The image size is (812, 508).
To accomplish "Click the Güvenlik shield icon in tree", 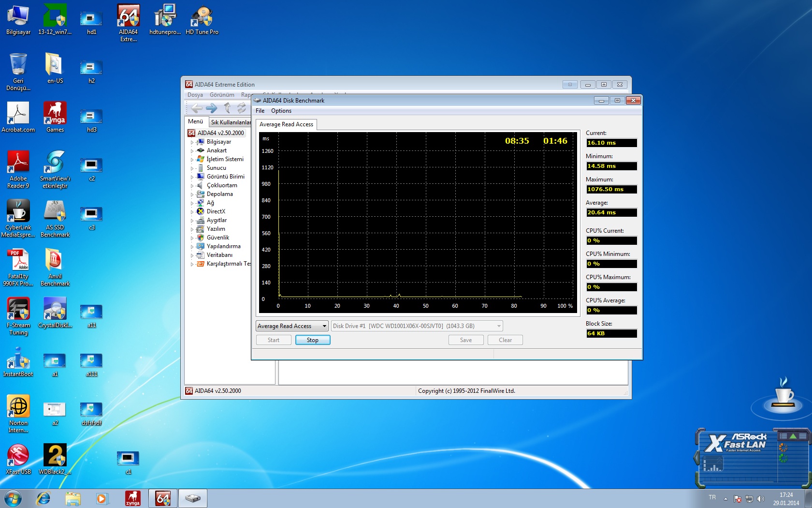I will pyautogui.click(x=201, y=238).
